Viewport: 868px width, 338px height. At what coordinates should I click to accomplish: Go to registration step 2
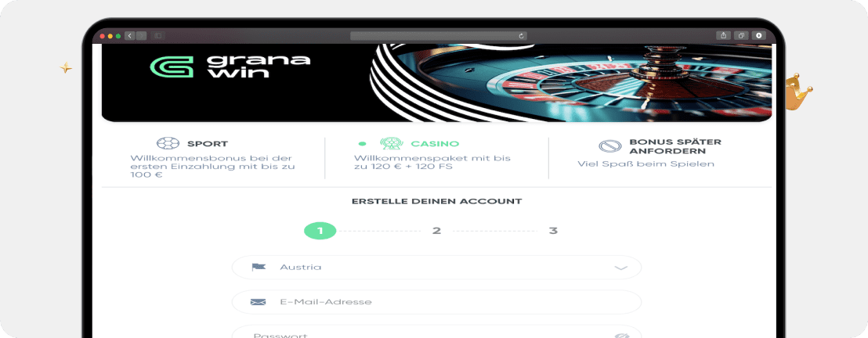tap(436, 231)
